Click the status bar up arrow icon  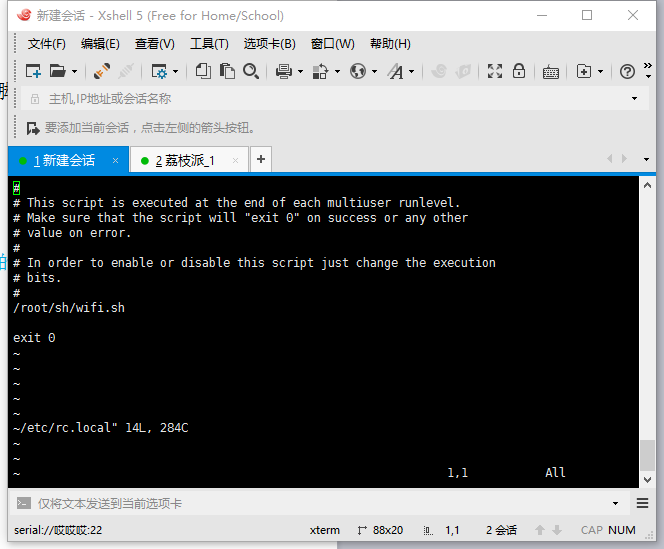tap(540, 530)
